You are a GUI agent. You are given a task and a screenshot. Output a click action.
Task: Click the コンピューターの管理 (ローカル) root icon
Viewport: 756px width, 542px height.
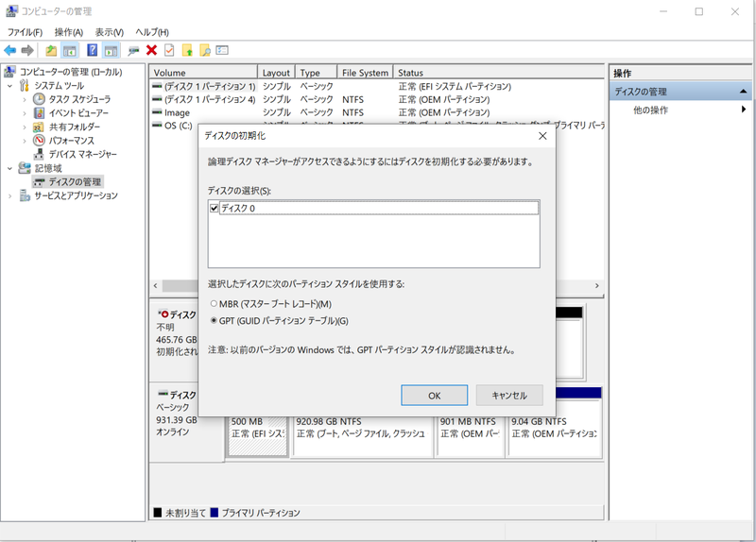point(10,72)
